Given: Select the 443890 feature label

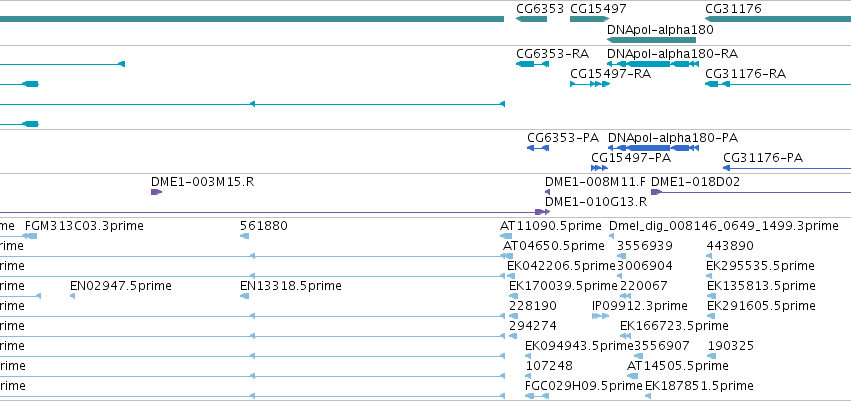Looking at the screenshot, I should 729,246.
